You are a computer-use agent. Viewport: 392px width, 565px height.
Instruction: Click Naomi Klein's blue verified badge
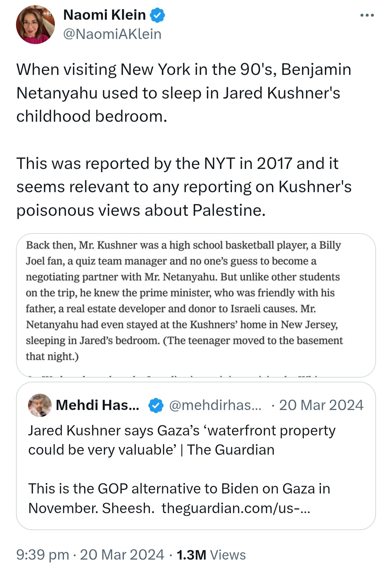pos(158,15)
